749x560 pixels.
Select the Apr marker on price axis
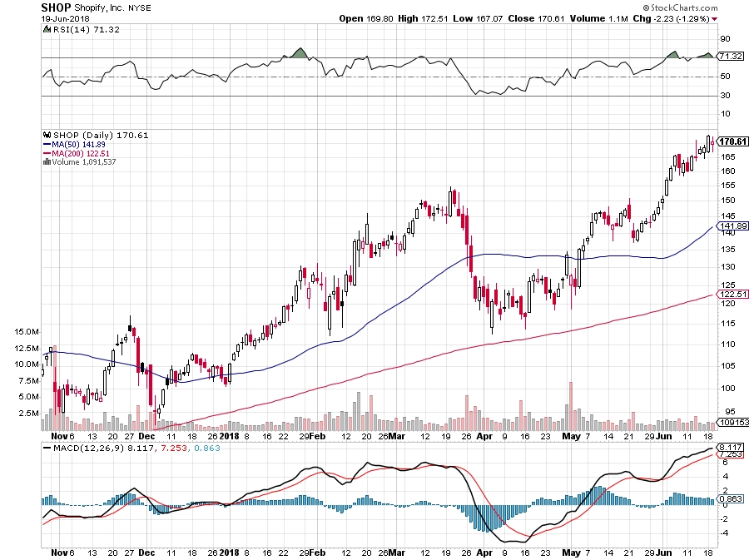(484, 436)
